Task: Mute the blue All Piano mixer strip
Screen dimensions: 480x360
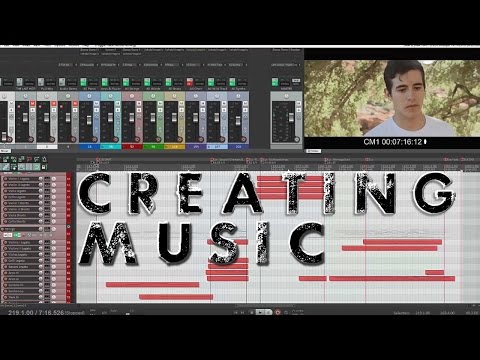Action: tap(96, 104)
